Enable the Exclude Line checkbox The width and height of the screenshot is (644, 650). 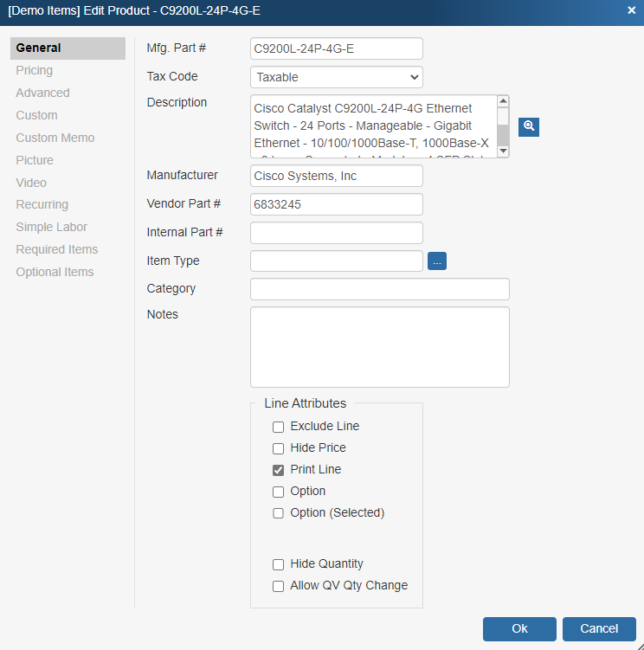pyautogui.click(x=279, y=427)
